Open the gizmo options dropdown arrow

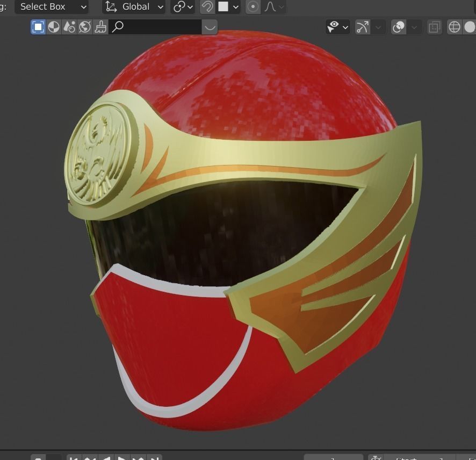[x=378, y=27]
